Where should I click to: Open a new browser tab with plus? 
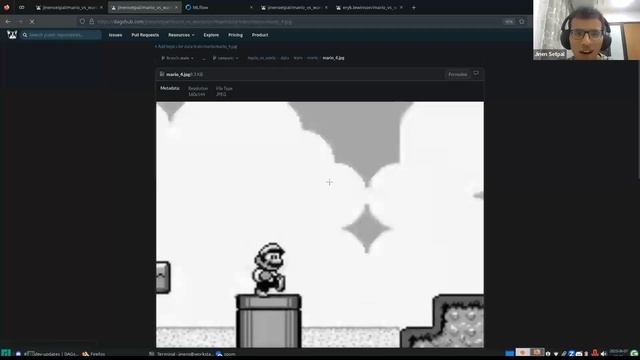413,7
